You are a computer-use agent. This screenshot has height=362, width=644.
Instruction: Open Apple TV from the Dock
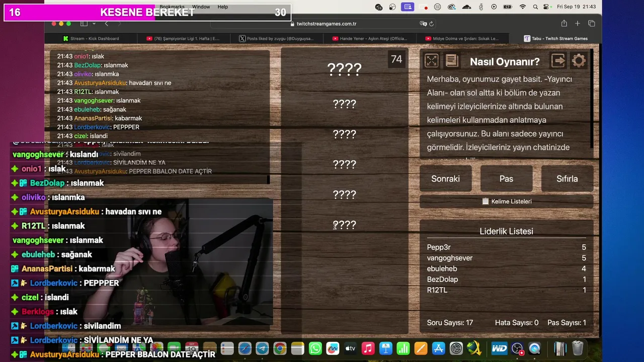click(350, 348)
